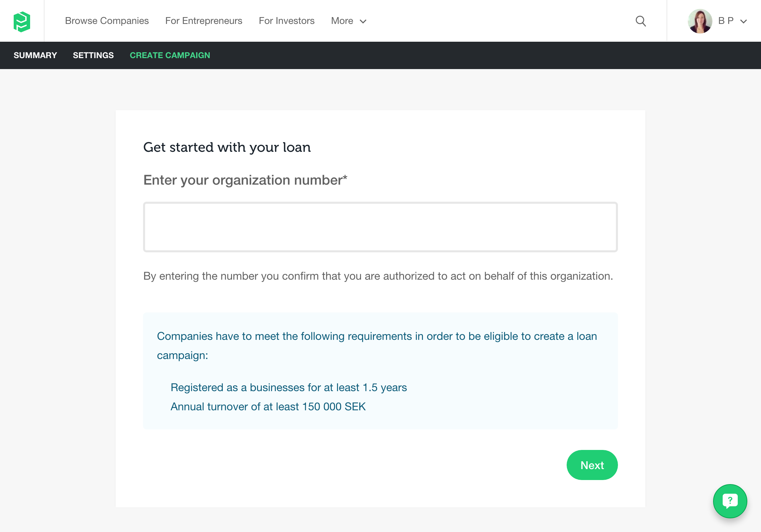Go to Browse Companies
Viewport: 761px width, 532px height.
107,21
